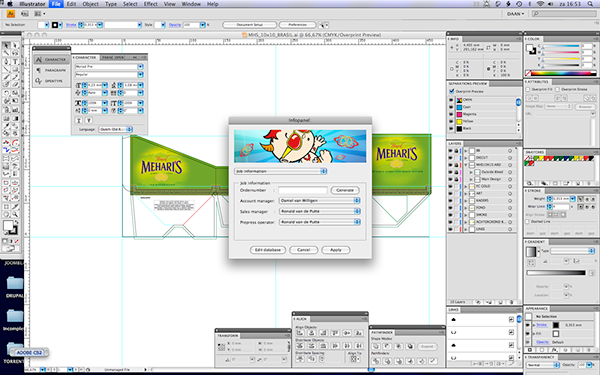This screenshot has width=600, height=375.
Task: Select the Paintbrush tool
Action: tap(6, 77)
